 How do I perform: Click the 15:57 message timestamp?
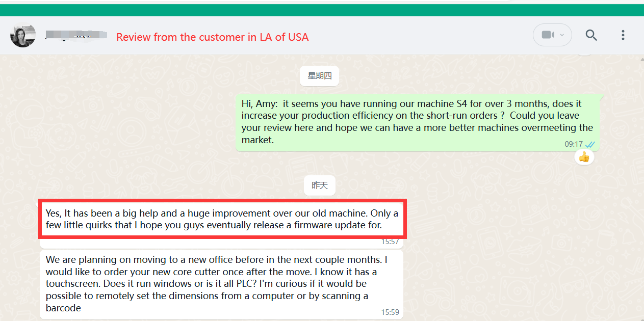coord(390,242)
